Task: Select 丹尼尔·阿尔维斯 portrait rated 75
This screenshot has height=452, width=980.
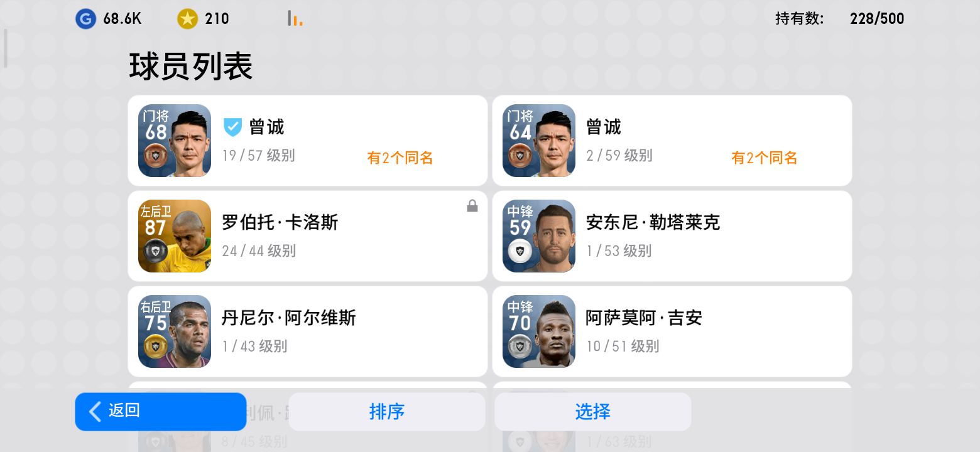Action: (x=175, y=331)
